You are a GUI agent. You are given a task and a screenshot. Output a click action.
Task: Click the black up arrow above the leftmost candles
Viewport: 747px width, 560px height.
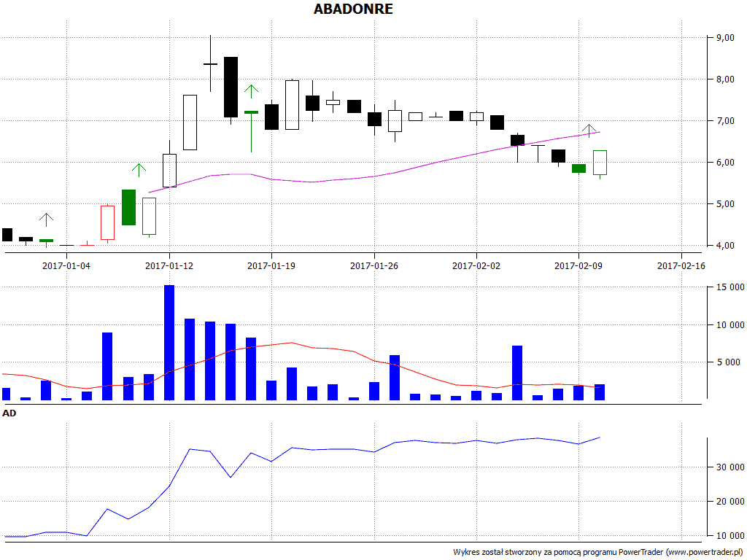(x=46, y=219)
